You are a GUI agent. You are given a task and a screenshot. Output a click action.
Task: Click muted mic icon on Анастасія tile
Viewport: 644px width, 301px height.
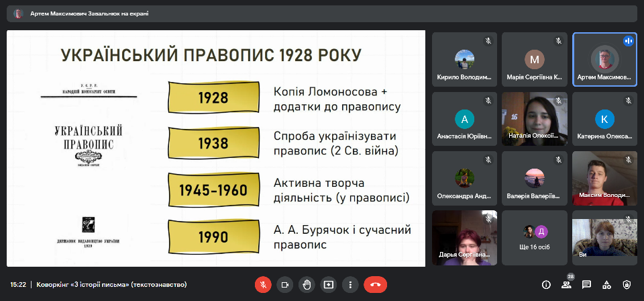click(488, 100)
